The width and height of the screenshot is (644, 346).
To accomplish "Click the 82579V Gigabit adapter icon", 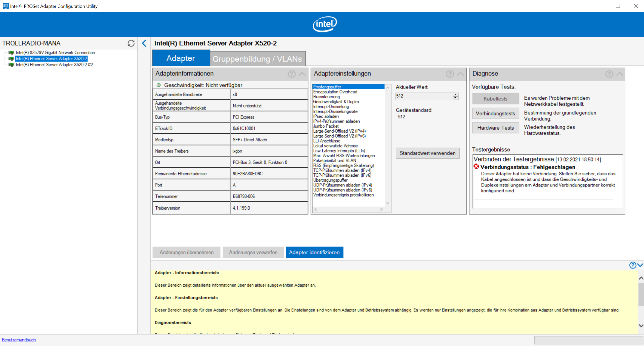I will [11, 53].
